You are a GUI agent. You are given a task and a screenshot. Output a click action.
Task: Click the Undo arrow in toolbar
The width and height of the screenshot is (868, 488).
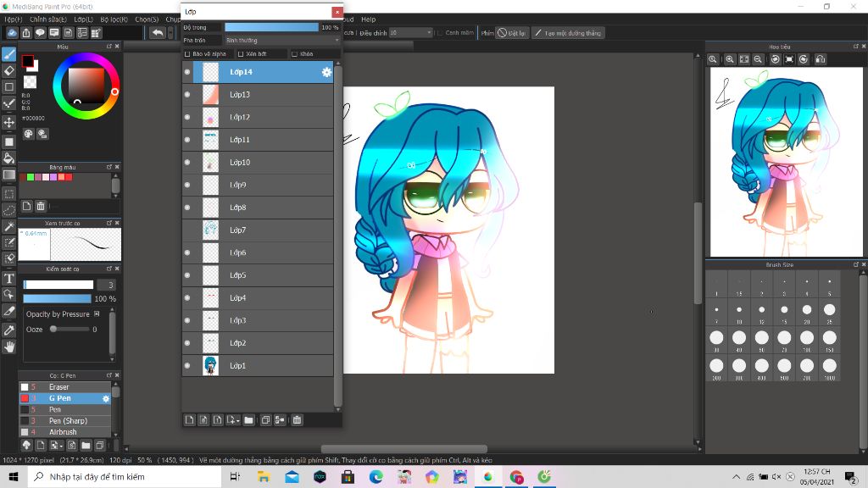[x=158, y=33]
